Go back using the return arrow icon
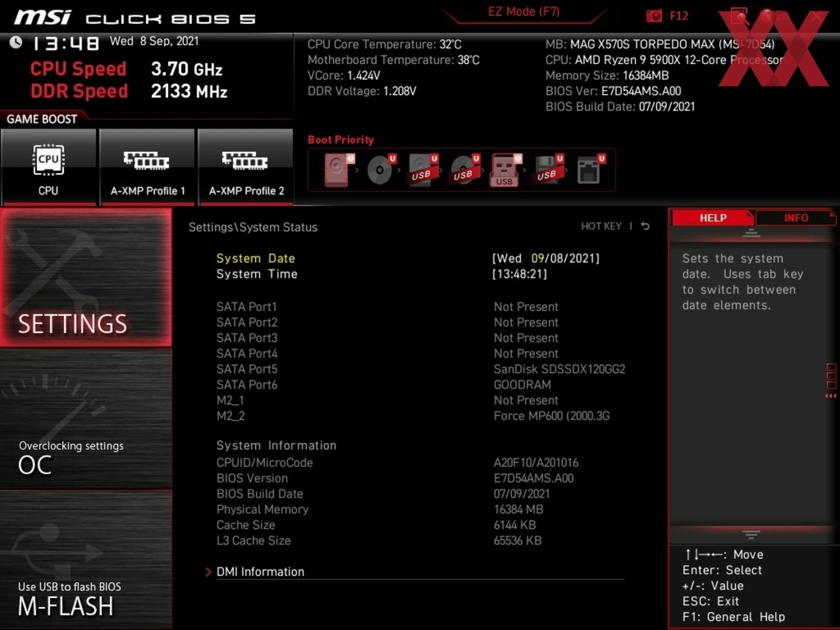 click(645, 226)
